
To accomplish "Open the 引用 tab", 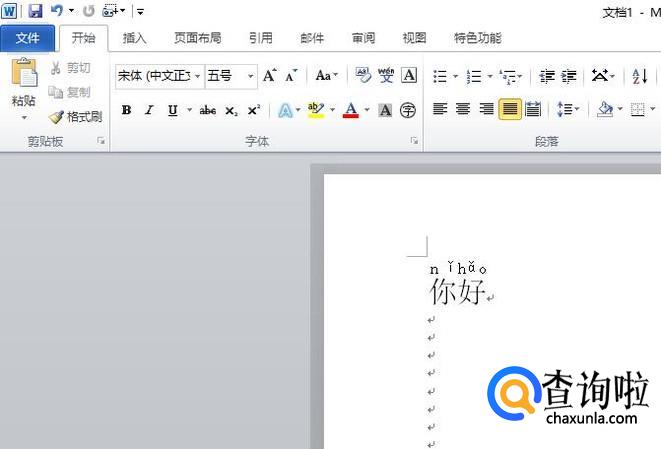I will 261,38.
